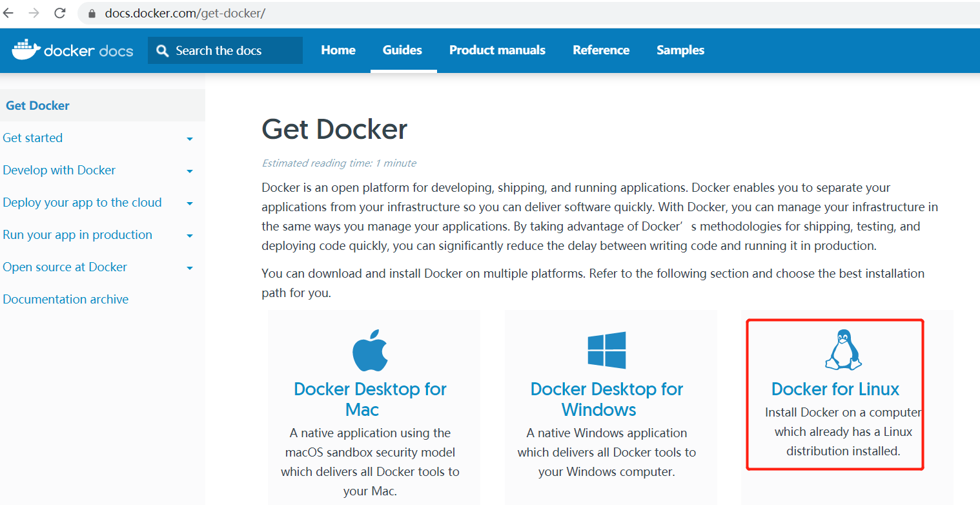This screenshot has height=505, width=980.
Task: Click the Estimated reading time text
Action: 339,163
